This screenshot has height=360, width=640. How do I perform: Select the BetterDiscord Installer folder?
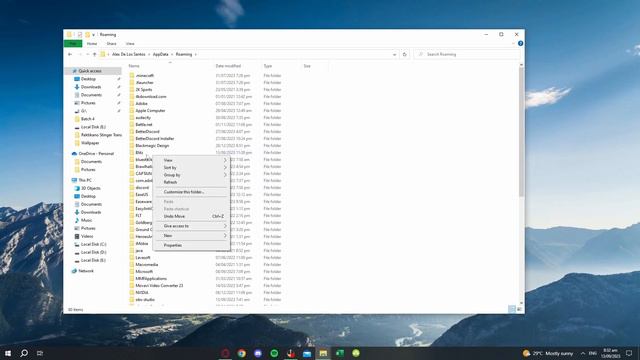click(x=155, y=139)
